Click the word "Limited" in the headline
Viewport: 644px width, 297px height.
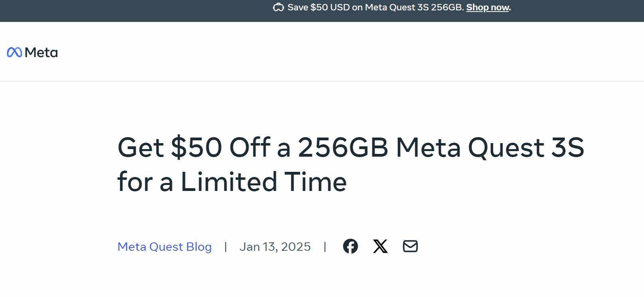(x=229, y=182)
